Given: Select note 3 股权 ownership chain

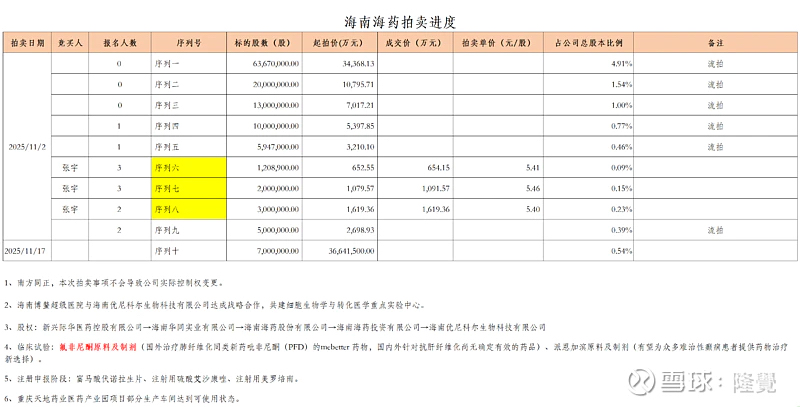Looking at the screenshot, I should click(x=275, y=327).
